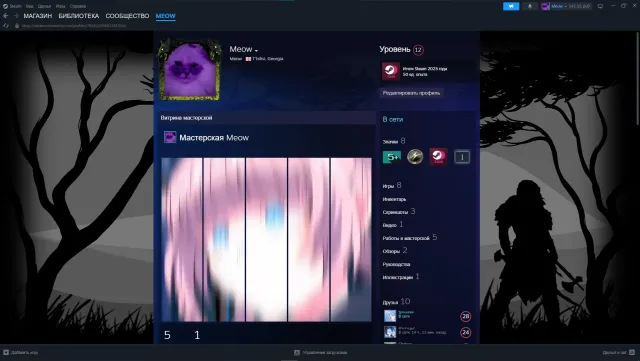The width and height of the screenshot is (640, 361).
Task: Click the level 28 friend badge circle
Action: (465, 316)
